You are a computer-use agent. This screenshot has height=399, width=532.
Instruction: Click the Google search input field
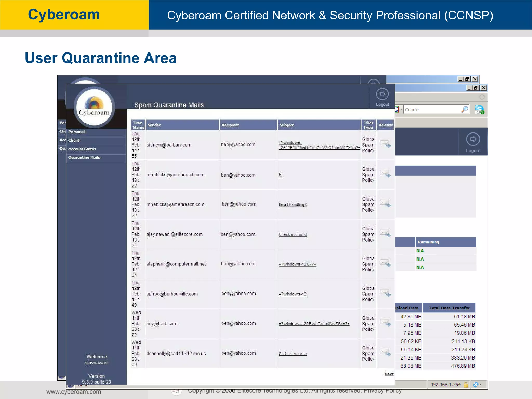point(431,110)
